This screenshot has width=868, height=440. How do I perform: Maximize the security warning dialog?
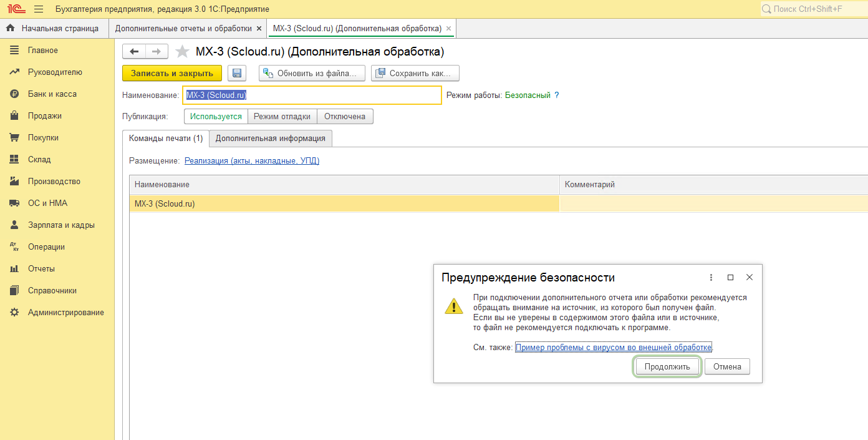click(730, 277)
